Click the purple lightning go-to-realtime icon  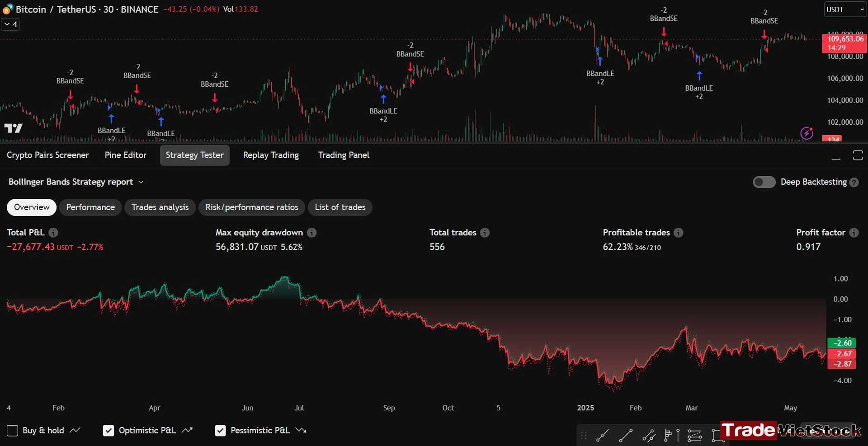click(x=807, y=133)
